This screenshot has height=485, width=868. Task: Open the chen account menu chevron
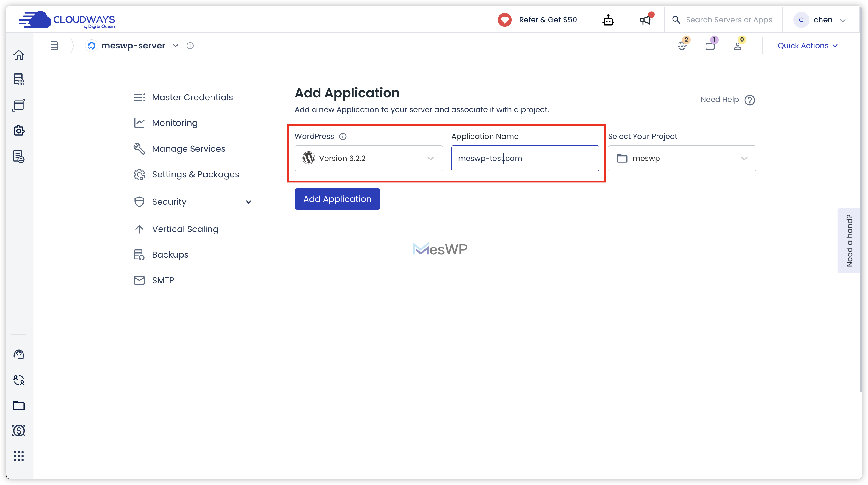coord(843,20)
